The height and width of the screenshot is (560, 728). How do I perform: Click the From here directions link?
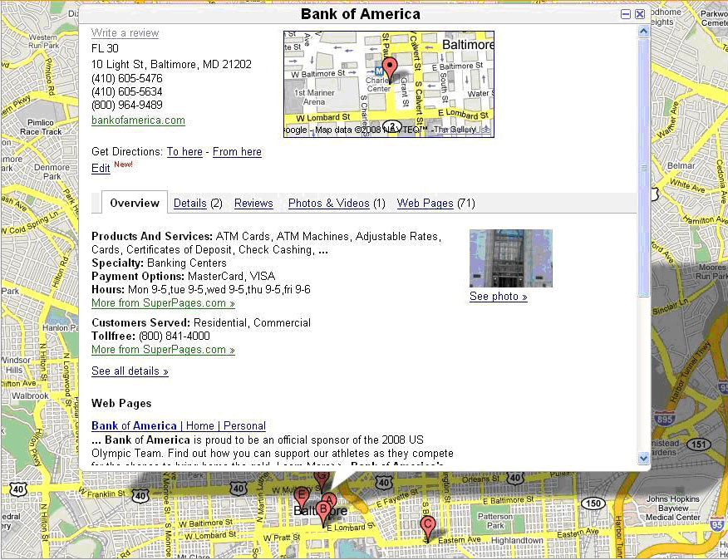coord(237,152)
